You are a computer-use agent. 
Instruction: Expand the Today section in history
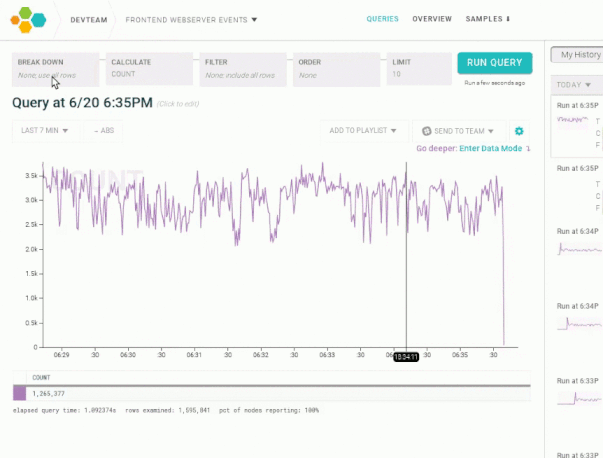(574, 85)
